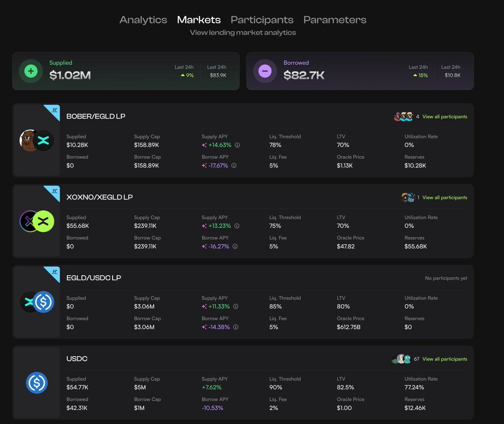The image size is (504, 424).
Task: Click info icon beside -17.67% Borrow APY
Action: click(x=234, y=166)
